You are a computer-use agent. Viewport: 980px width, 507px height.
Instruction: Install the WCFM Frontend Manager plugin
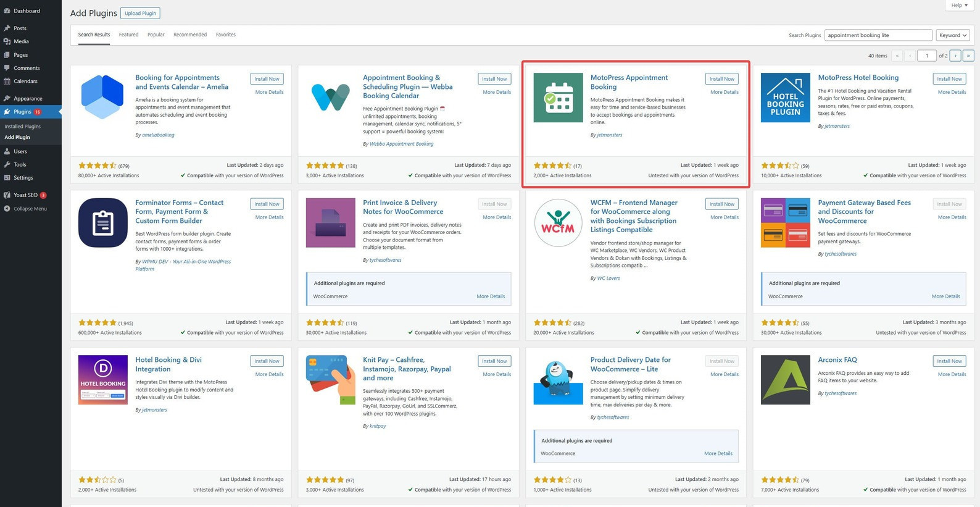pos(721,204)
